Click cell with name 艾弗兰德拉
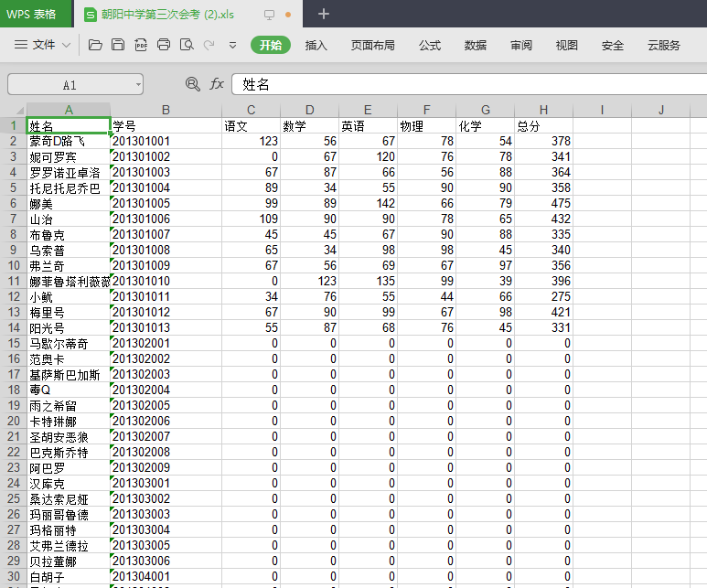 pos(69,546)
